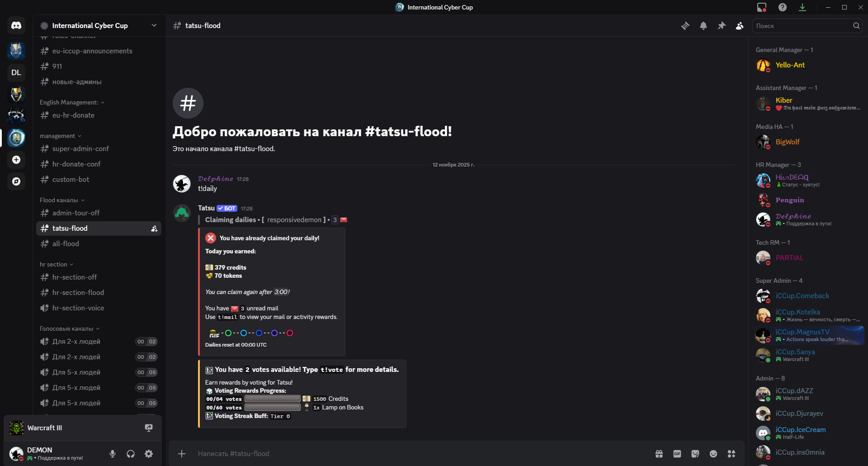
Task: Collapse the Голосовые каналы category
Action: (x=70, y=328)
